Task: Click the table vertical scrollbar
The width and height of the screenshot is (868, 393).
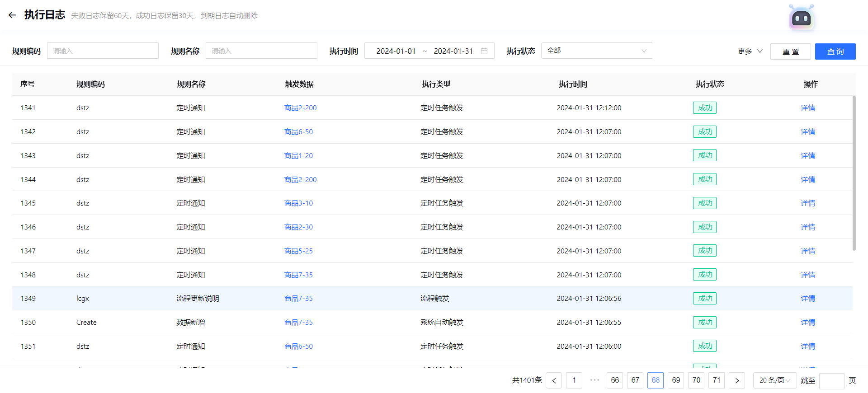Action: point(854,173)
